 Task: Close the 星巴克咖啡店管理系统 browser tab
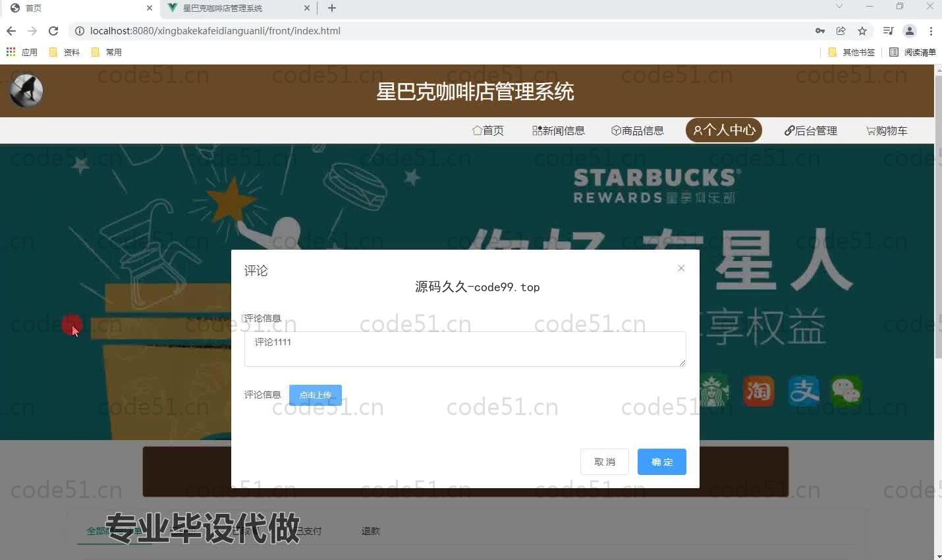(x=307, y=8)
